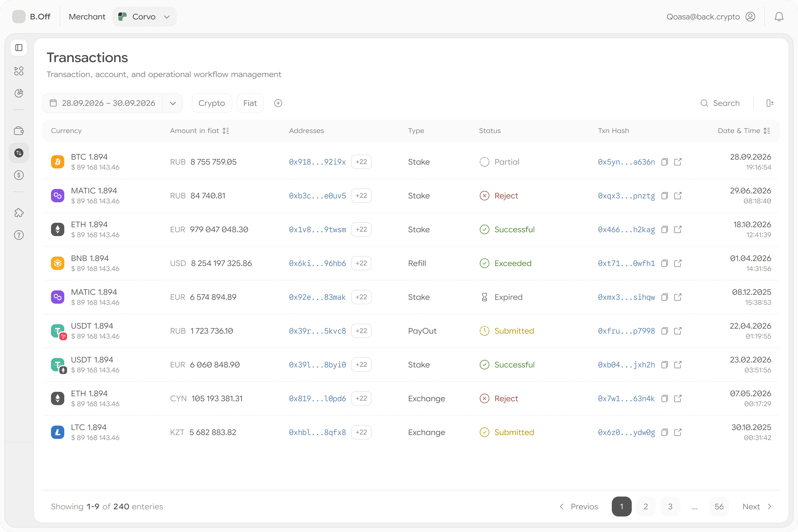
Task: Open the dollar coin icon in sidebar
Action: click(x=19, y=175)
